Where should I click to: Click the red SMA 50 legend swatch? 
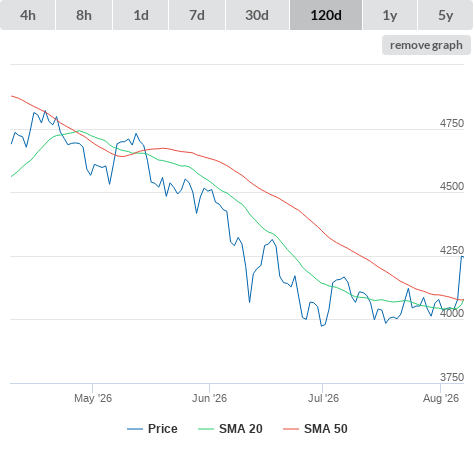point(291,429)
